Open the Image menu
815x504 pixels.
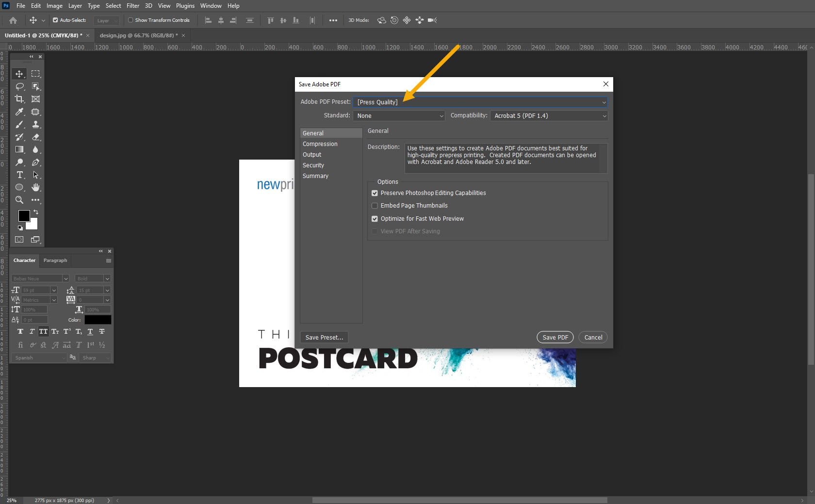click(54, 6)
